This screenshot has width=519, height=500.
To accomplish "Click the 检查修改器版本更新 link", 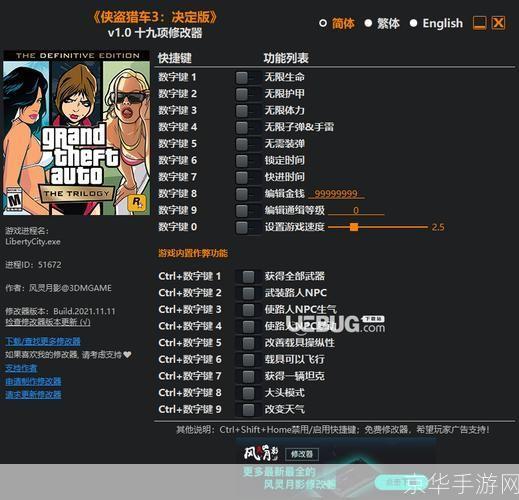I will tap(48, 322).
